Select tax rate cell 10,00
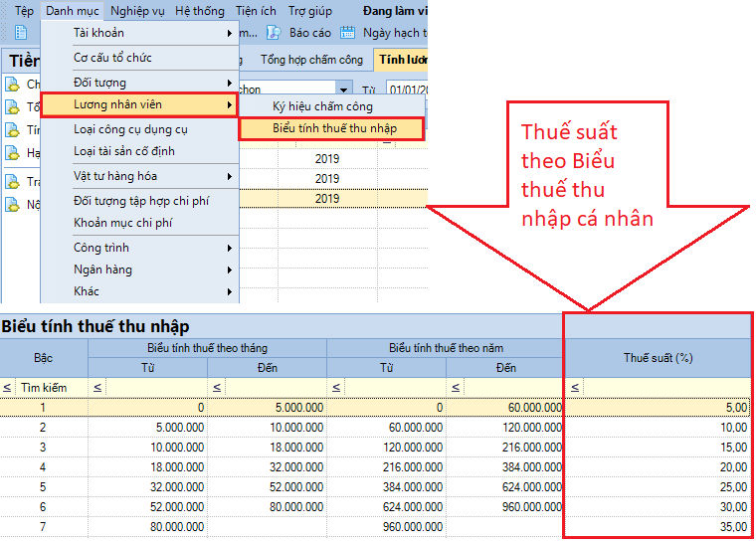Viewport: 756px width, 541px height. tap(659, 428)
